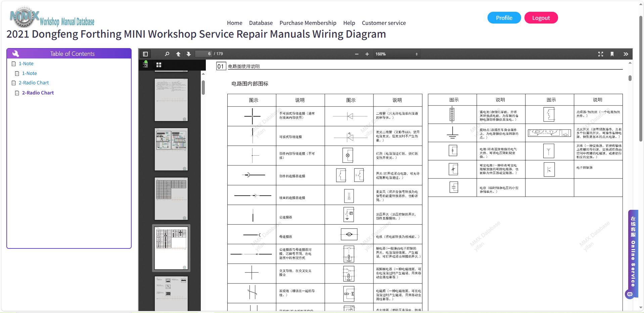Select the indented 1-Note sub-entry
644x313 pixels.
tap(29, 73)
